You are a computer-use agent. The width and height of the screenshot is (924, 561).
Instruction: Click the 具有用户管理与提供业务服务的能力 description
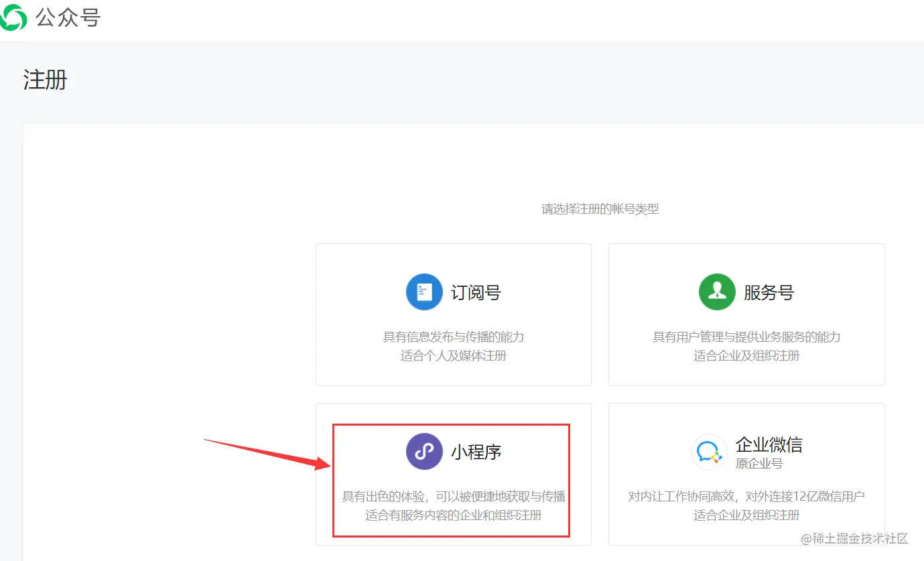pyautogui.click(x=746, y=336)
